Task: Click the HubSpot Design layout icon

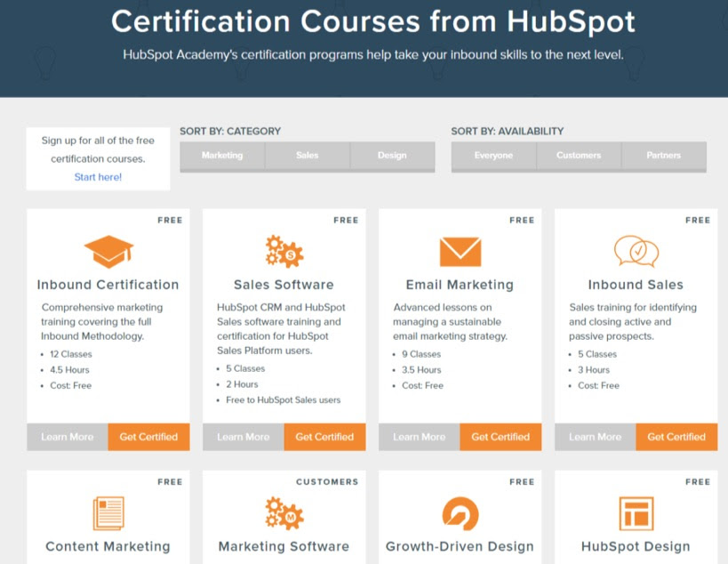Action: coord(636,513)
